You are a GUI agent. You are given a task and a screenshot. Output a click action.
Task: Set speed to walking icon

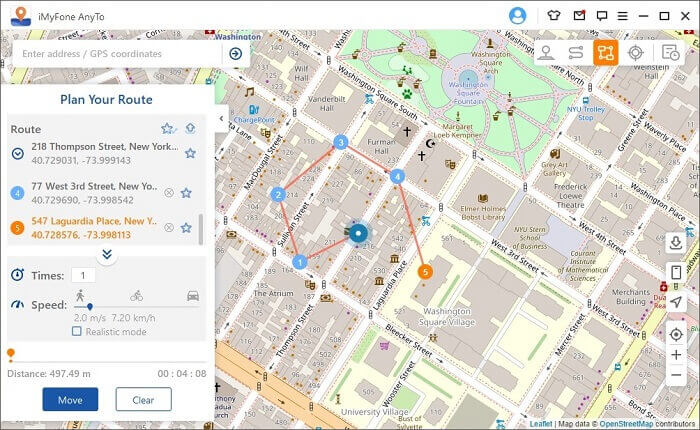point(80,295)
